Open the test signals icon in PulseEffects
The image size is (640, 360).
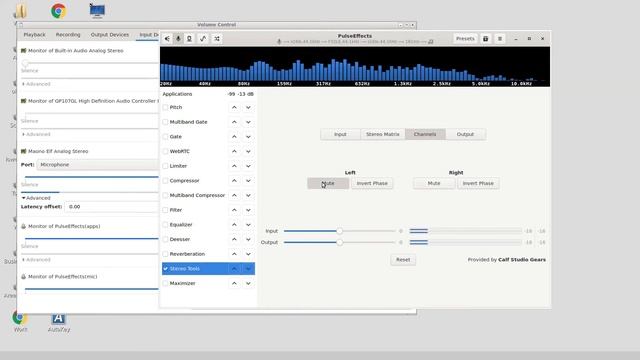(189, 39)
